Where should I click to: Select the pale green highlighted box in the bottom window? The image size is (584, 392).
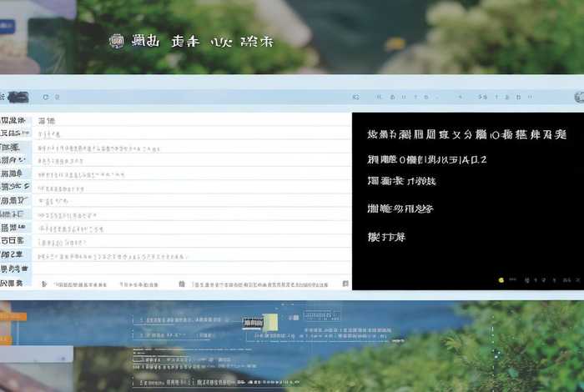pyautogui.click(x=270, y=323)
